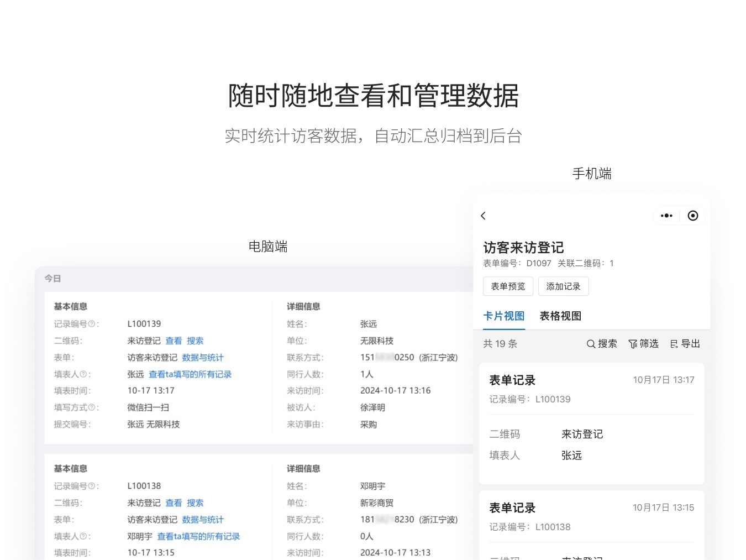Viewport: 746px width, 560px height.
Task: Click 查看ta填写的所有记录 for 邓明宇
Action: (x=198, y=536)
